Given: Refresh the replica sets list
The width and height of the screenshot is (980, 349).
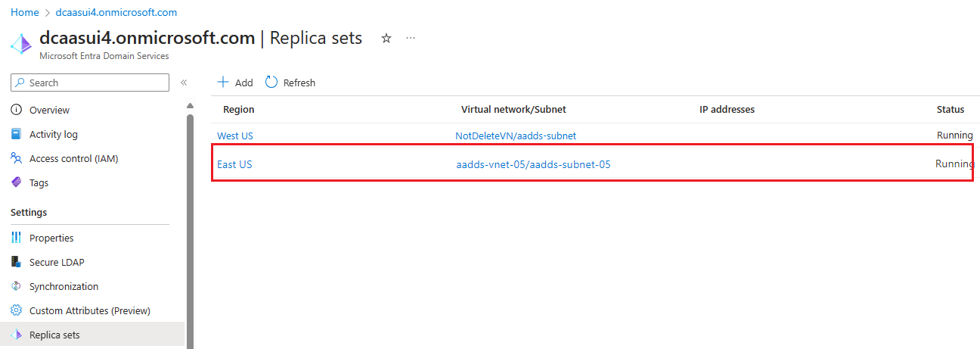Looking at the screenshot, I should pos(290,83).
